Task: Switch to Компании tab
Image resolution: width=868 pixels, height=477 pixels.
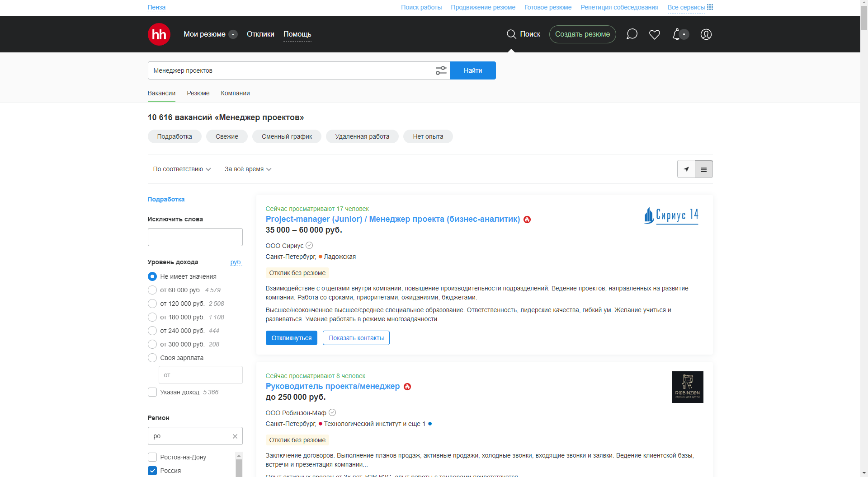Action: [x=235, y=93]
